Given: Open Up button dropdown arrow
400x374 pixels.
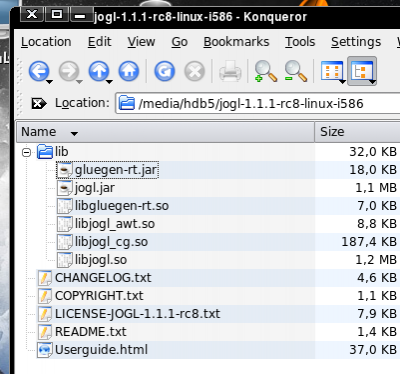Looking at the screenshot, I should point(109,82).
